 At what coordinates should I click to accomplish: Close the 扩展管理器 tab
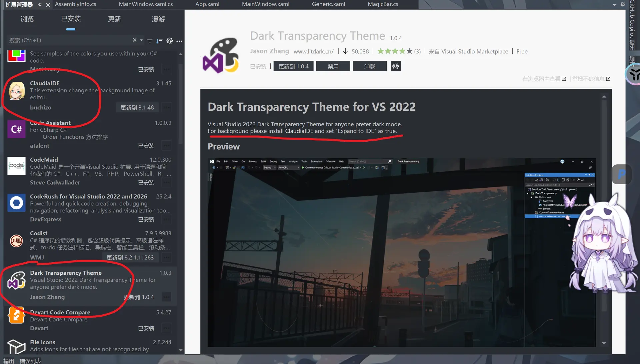coord(48,5)
